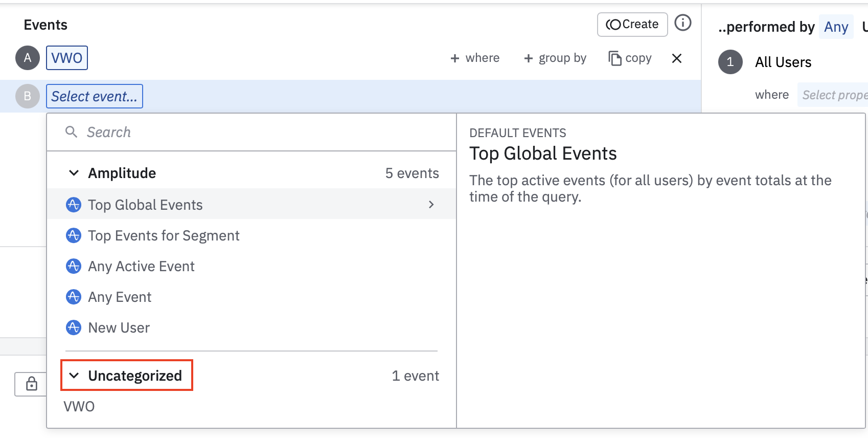Open the Select property field

click(833, 95)
